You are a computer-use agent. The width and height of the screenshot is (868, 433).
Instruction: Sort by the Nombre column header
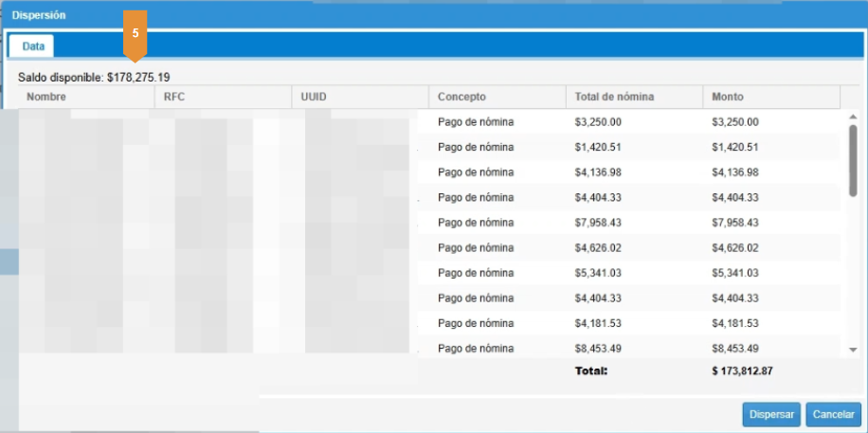[47, 97]
